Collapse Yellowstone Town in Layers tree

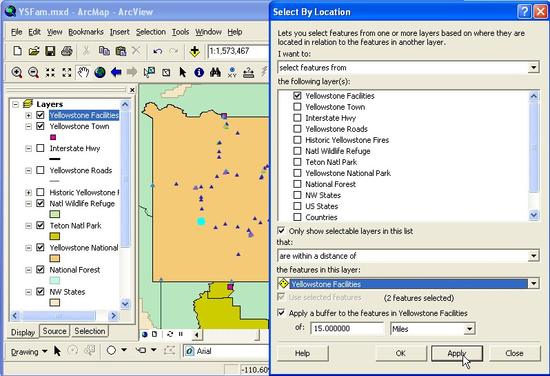pos(28,126)
